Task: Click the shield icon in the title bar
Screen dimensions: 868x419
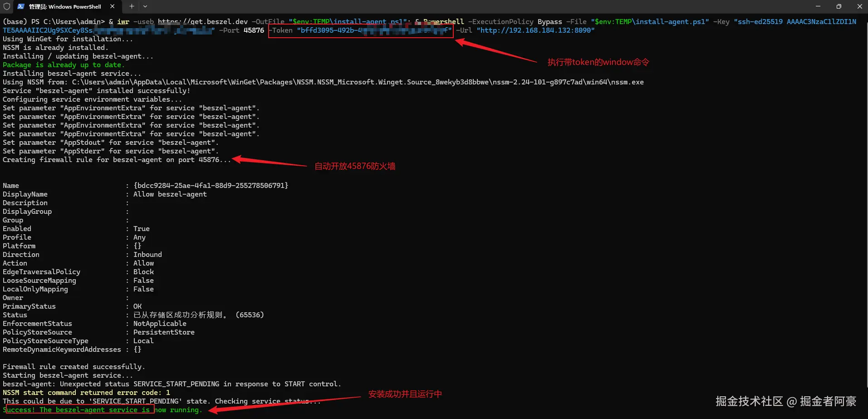Action: (7, 6)
